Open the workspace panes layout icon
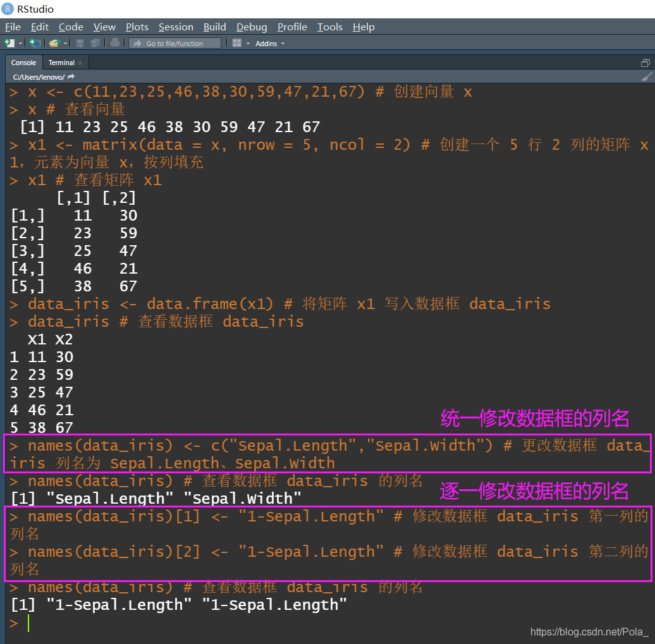This screenshot has width=655, height=644. tap(236, 43)
